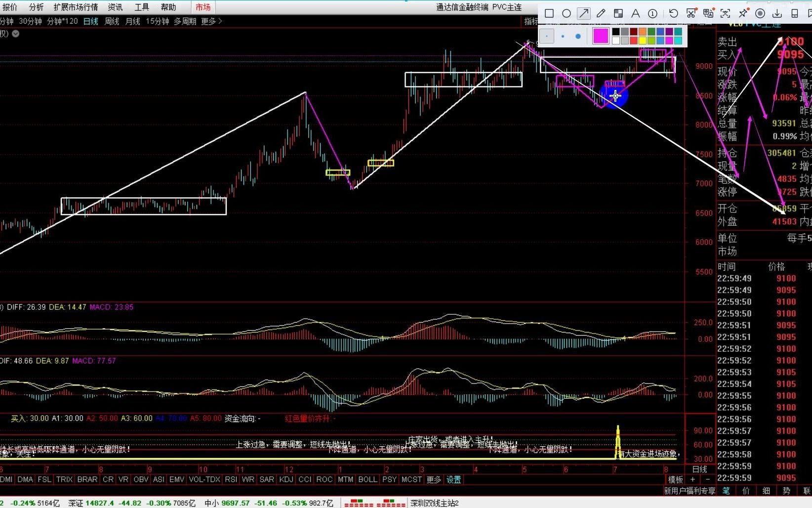Select the numbered marker tool
This screenshot has width=812, height=508.
point(652,13)
